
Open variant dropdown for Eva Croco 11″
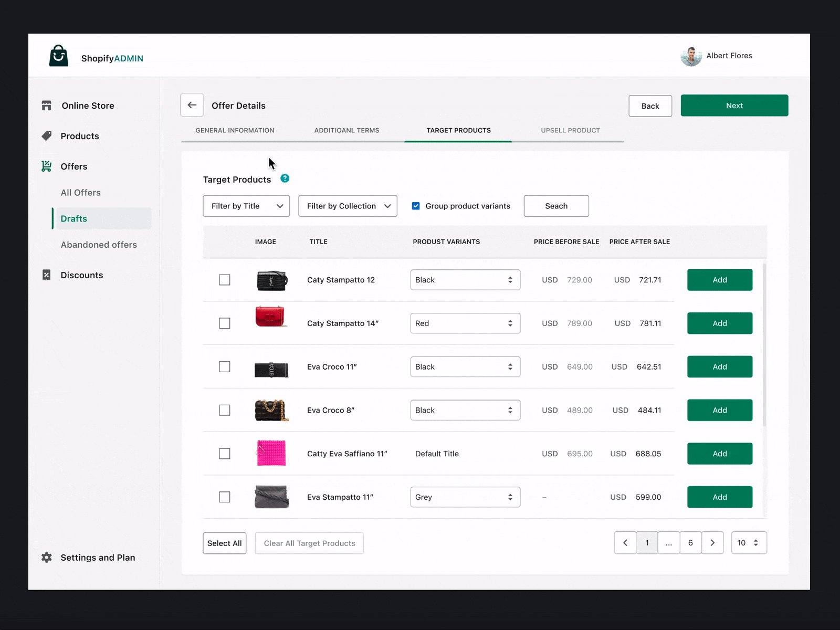pos(465,366)
